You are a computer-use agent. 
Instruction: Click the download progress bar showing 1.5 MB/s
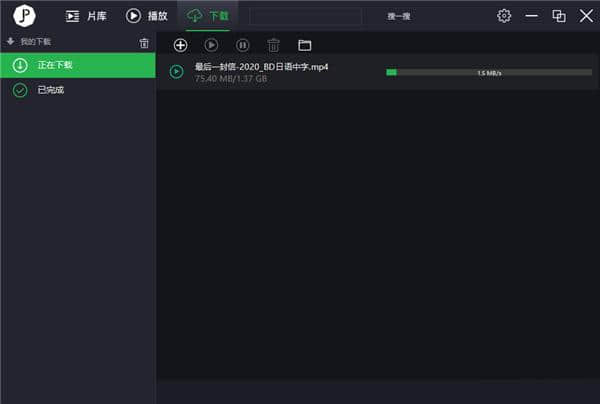pyautogui.click(x=487, y=72)
